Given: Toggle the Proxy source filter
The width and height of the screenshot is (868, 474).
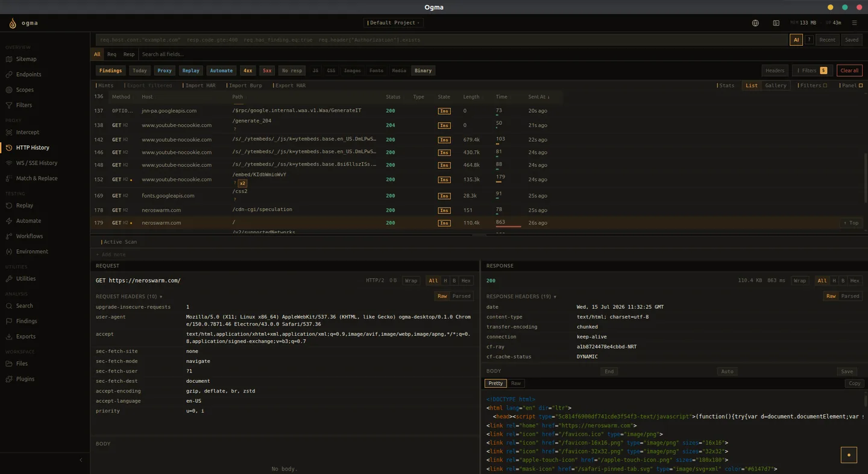Looking at the screenshot, I should click(165, 71).
